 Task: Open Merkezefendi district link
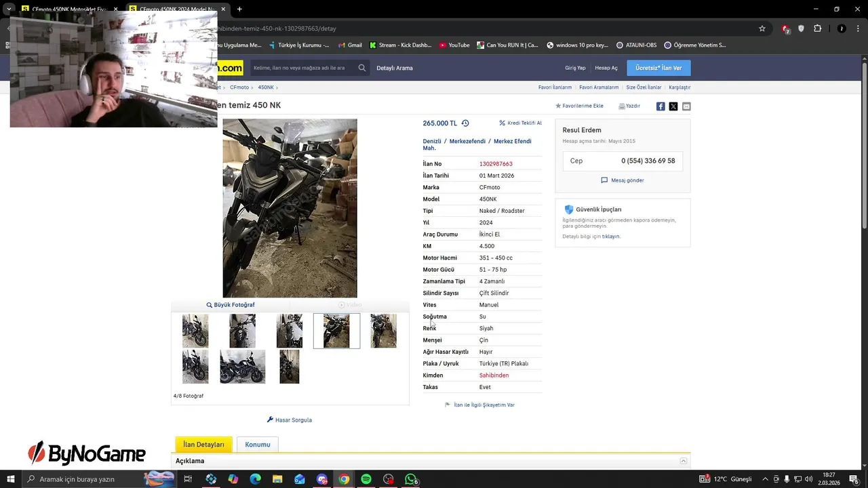pyautogui.click(x=467, y=141)
